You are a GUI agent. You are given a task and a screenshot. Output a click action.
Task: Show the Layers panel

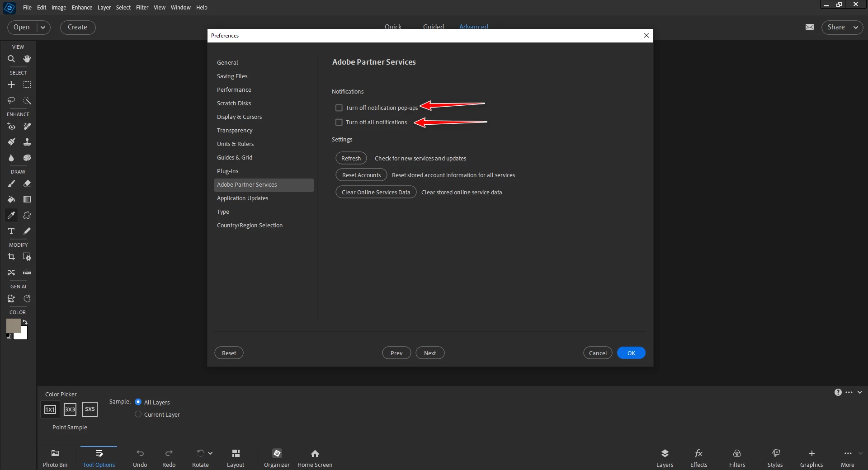pyautogui.click(x=665, y=458)
